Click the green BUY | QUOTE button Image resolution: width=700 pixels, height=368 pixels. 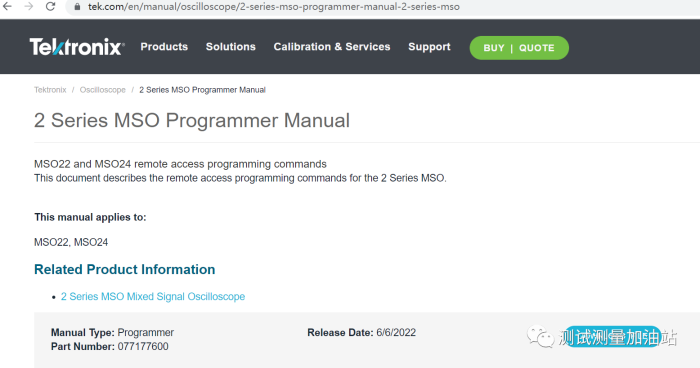tap(519, 48)
